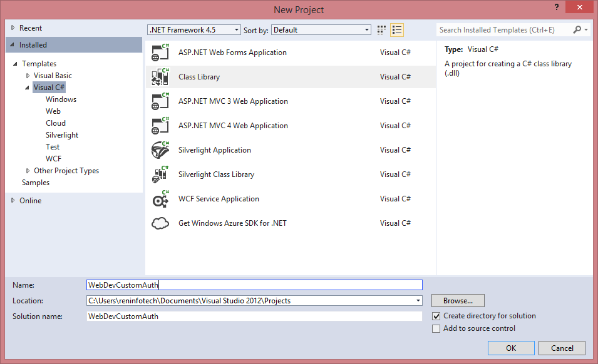The width and height of the screenshot is (598, 364).
Task: Collapse the Templates tree node
Action: 15,64
